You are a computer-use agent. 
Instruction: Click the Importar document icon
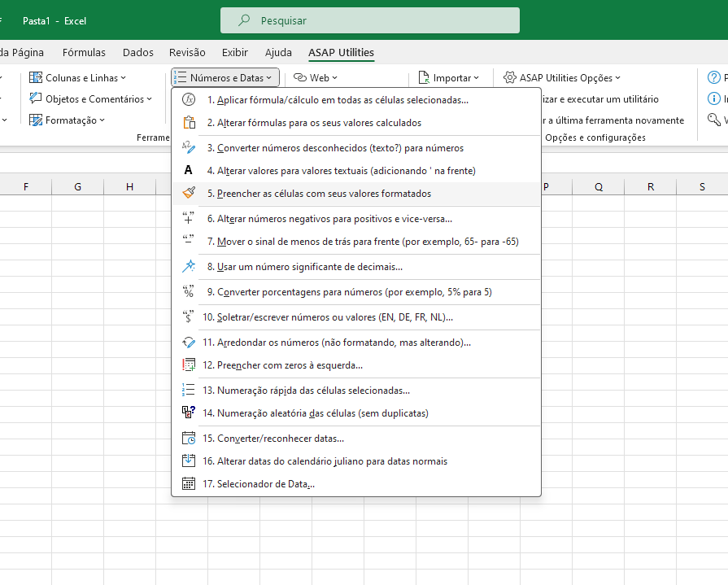click(424, 77)
